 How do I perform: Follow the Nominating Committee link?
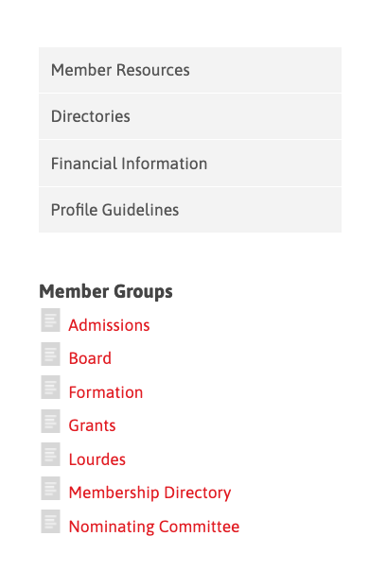(x=154, y=527)
